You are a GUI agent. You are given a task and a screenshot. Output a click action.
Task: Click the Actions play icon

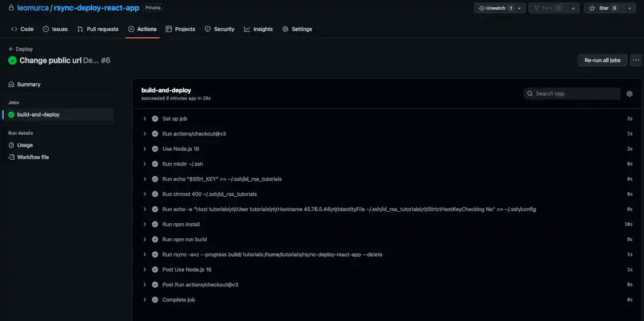pyautogui.click(x=132, y=29)
